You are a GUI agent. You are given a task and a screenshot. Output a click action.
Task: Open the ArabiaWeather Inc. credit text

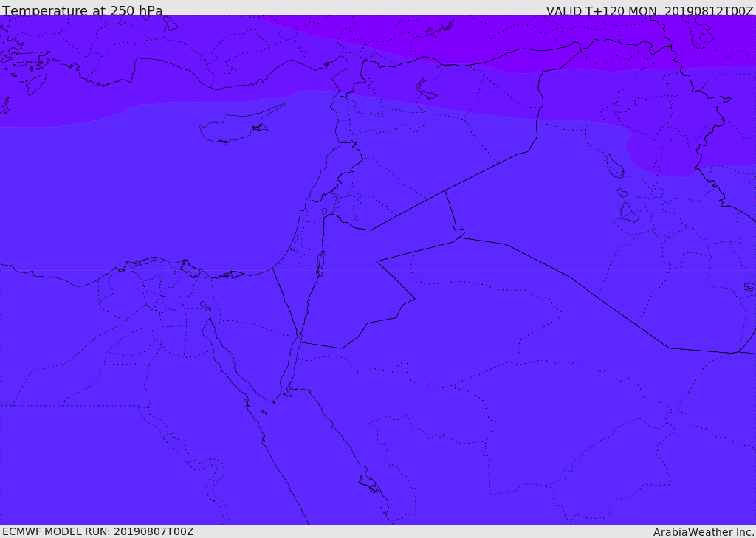[704, 531]
